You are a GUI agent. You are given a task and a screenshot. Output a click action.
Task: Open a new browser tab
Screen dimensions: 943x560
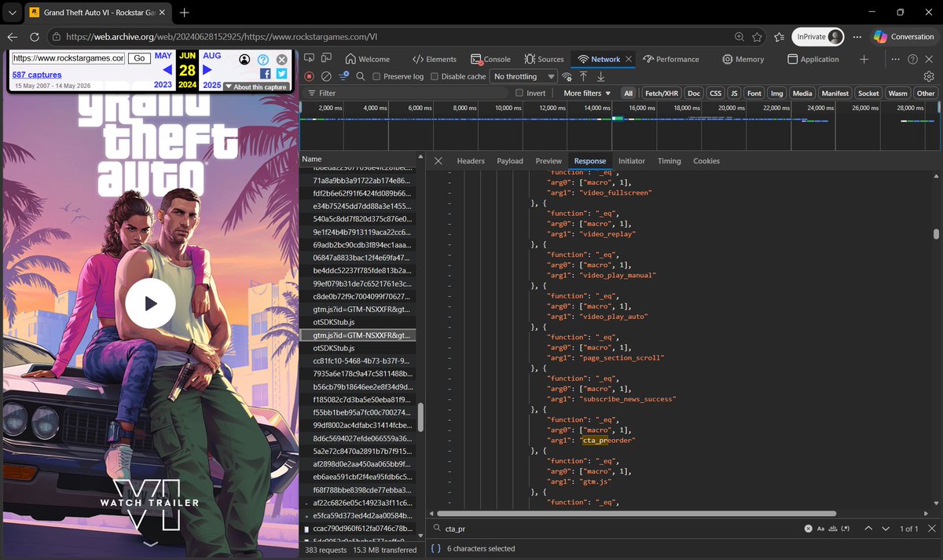point(184,13)
